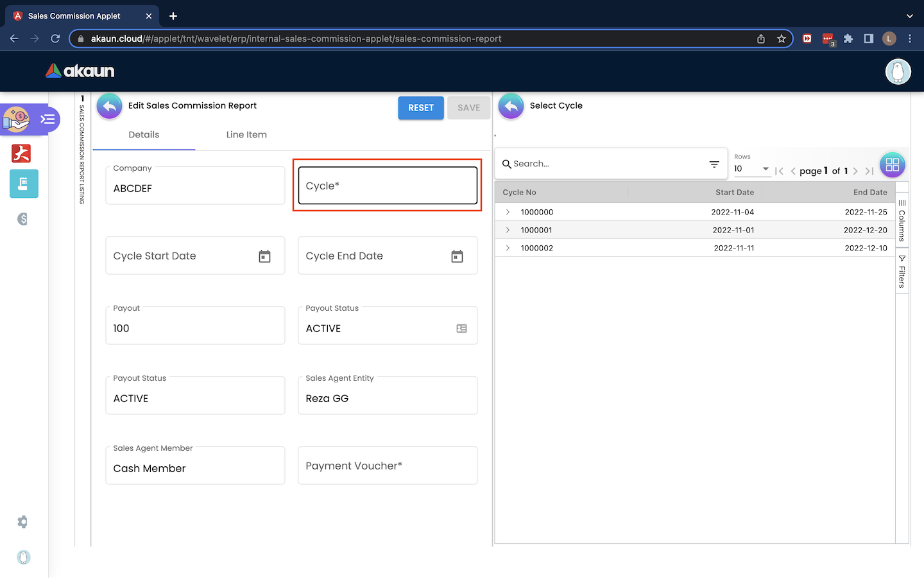Expand the row for cycle 1000001
The width and height of the screenshot is (924, 578).
click(508, 230)
